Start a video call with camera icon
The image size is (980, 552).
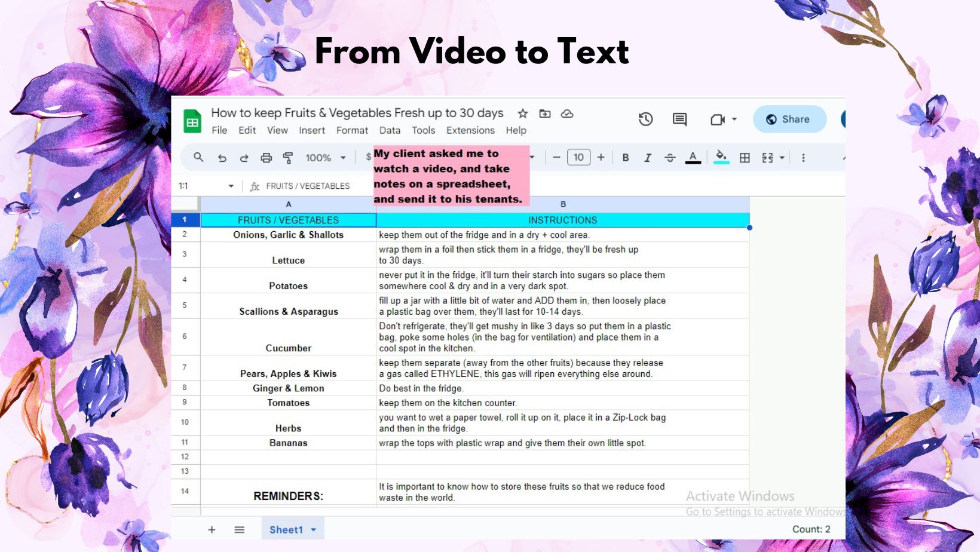(x=718, y=119)
